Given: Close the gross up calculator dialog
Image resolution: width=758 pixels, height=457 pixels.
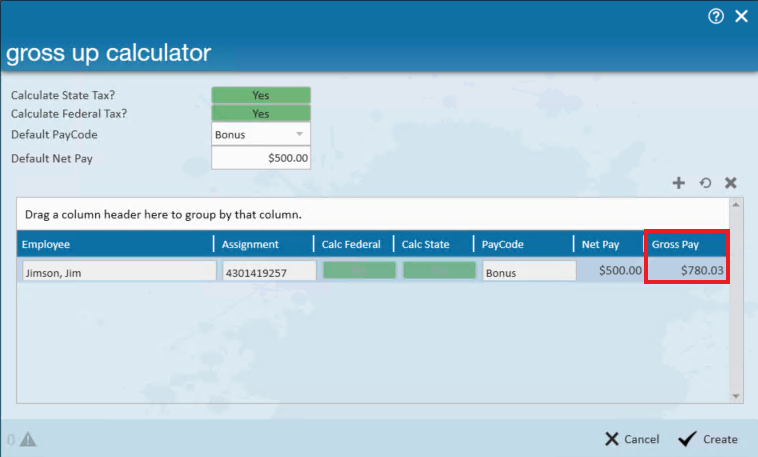Looking at the screenshot, I should [741, 16].
